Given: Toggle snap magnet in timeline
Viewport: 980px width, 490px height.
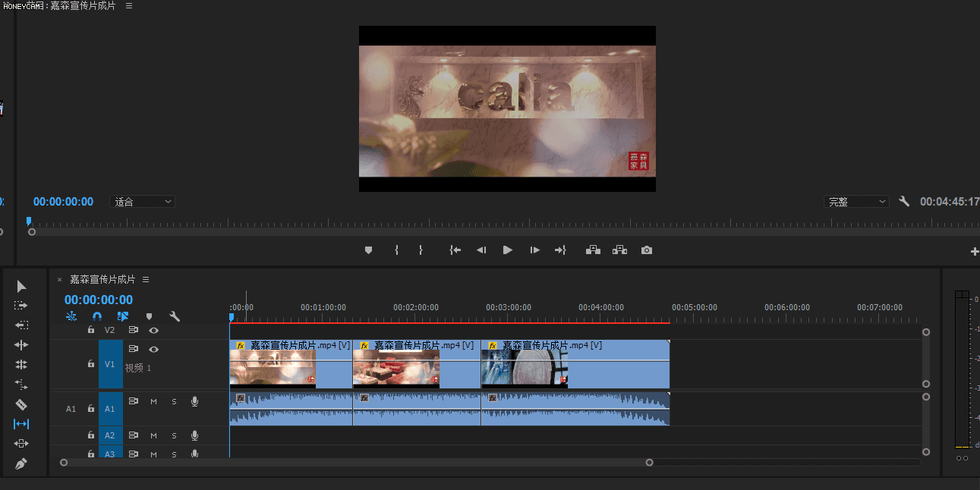Looking at the screenshot, I should click(x=97, y=316).
